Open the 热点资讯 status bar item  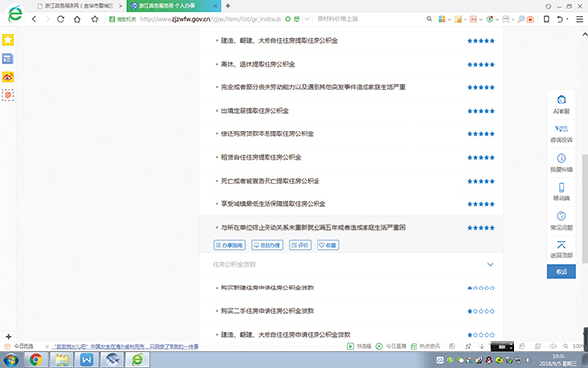coord(425,346)
